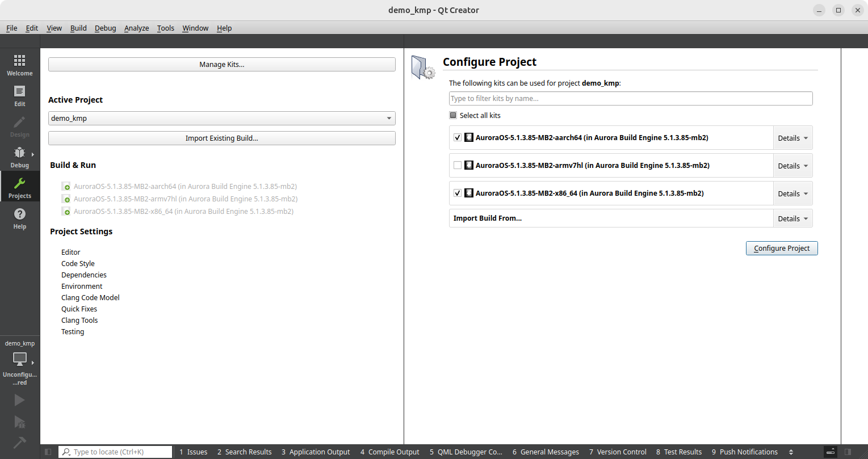
Task: Click the Build hammer icon
Action: tap(20, 442)
